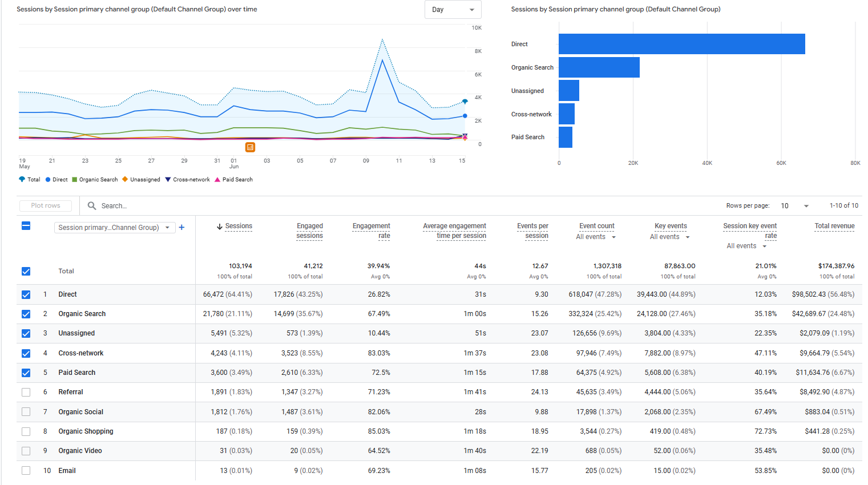Screen dimensions: 868x485
Task: Click the Organic Search bar in chart
Action: pyautogui.click(x=599, y=67)
